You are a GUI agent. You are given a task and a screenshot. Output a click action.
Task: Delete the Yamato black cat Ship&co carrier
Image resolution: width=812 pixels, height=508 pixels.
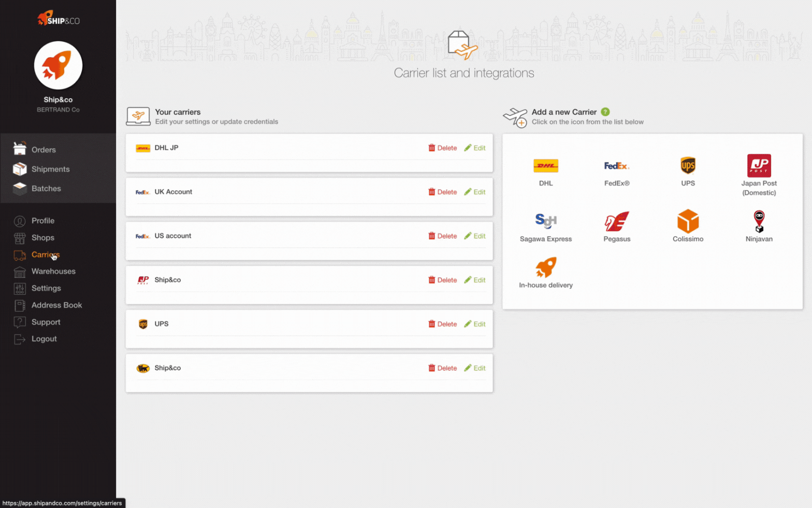pos(442,368)
